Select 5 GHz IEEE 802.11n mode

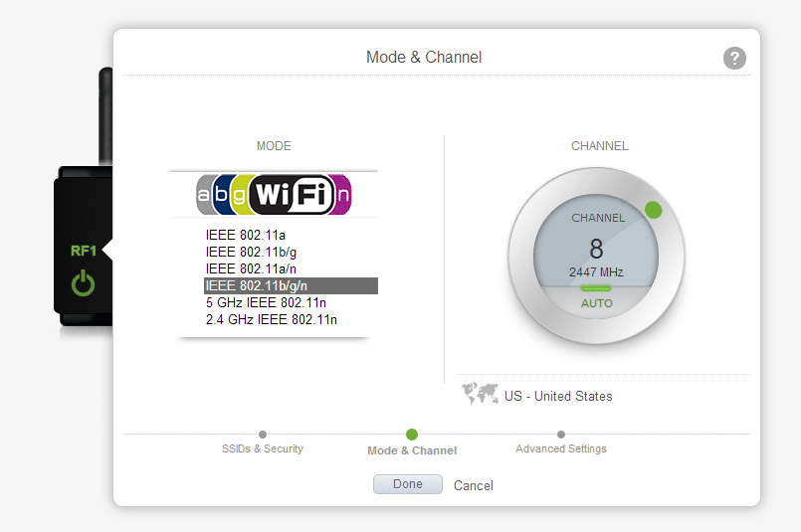pyautogui.click(x=291, y=302)
